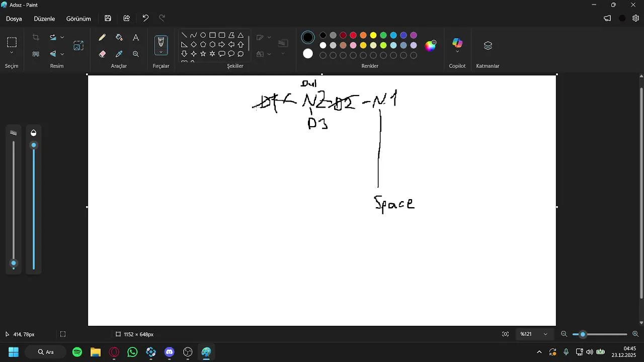
Task: Choose the Pentagon shape
Action: pyautogui.click(x=203, y=44)
